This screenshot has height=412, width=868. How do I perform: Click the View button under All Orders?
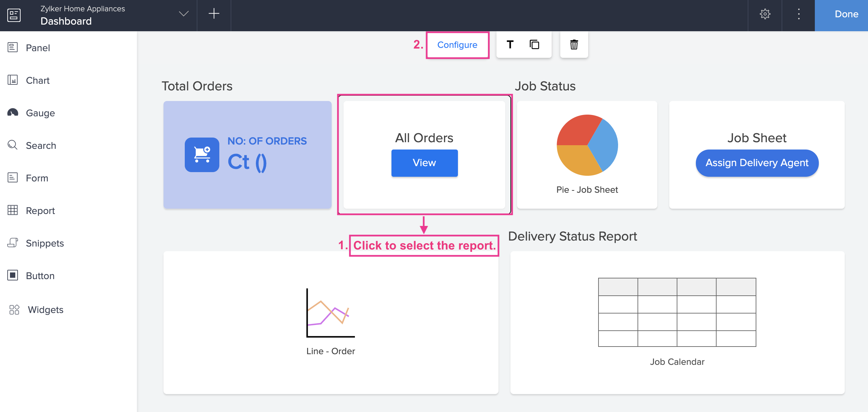point(424,163)
